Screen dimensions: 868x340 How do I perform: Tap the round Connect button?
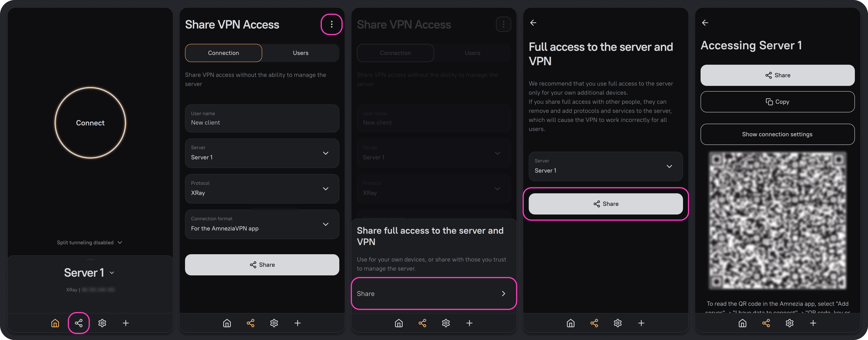(x=90, y=123)
